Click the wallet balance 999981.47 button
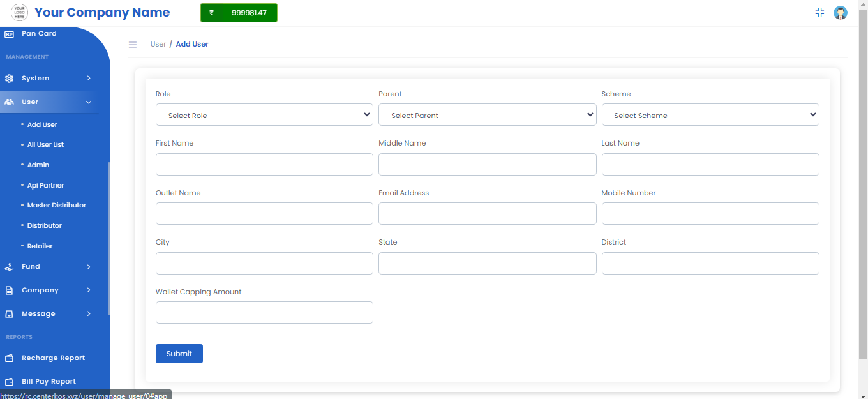868x399 pixels. click(239, 13)
